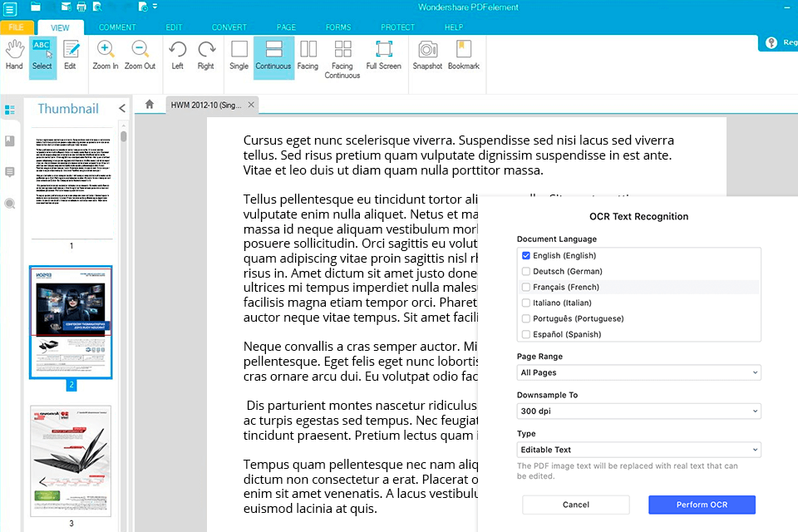The height and width of the screenshot is (532, 798).
Task: Select the Hand tool
Action: tap(14, 55)
